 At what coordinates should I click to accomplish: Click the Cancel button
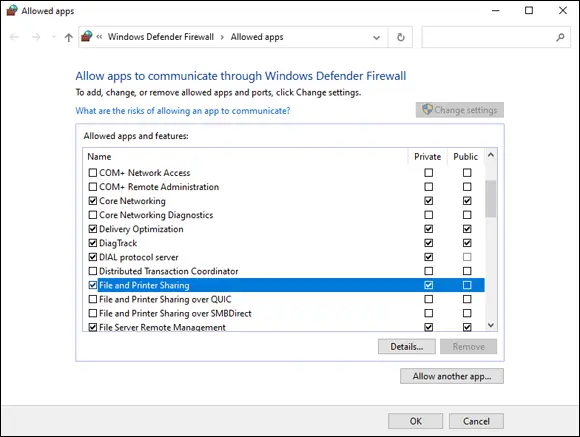click(x=476, y=421)
